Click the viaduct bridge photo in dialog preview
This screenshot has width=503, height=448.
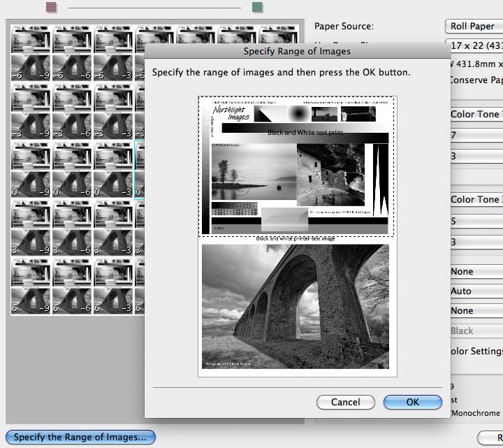tap(296, 307)
